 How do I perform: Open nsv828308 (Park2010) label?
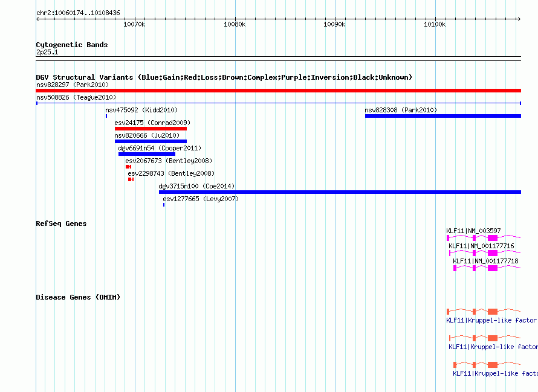pyautogui.click(x=401, y=110)
